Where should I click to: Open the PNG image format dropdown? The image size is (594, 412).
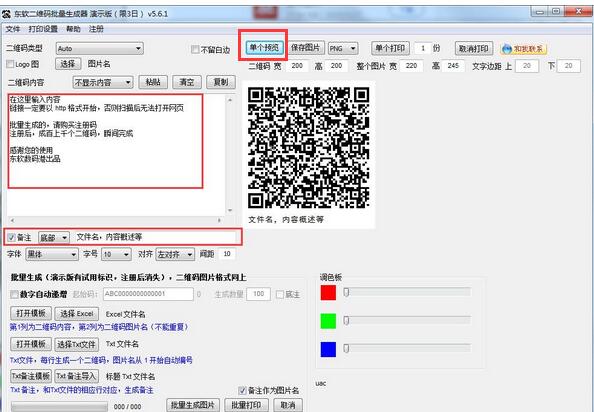tap(343, 48)
